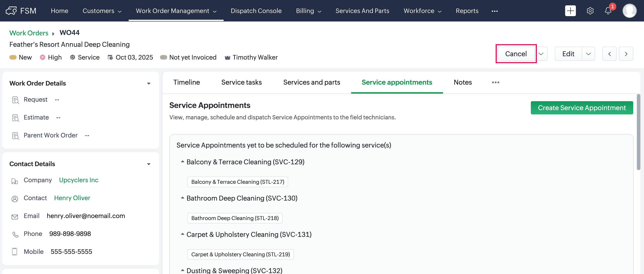The width and height of the screenshot is (644, 274).
Task: Click Create Service Appointment button
Action: [581, 108]
